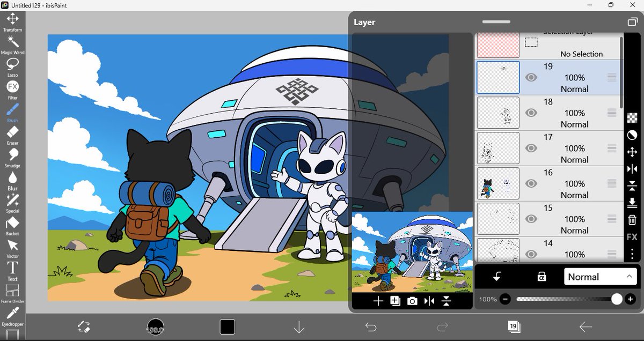Select the Transform tool

[12, 22]
